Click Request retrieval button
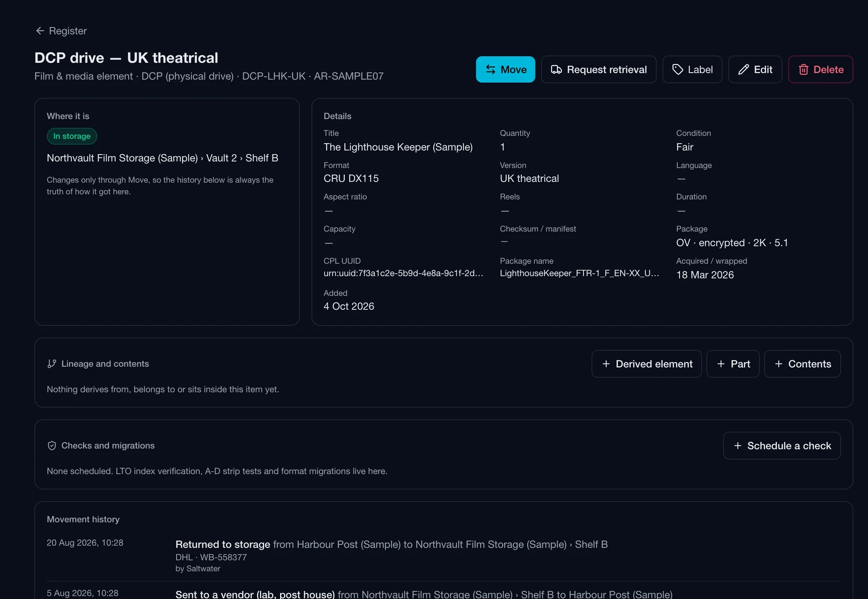This screenshot has width=868, height=599. [598, 69]
